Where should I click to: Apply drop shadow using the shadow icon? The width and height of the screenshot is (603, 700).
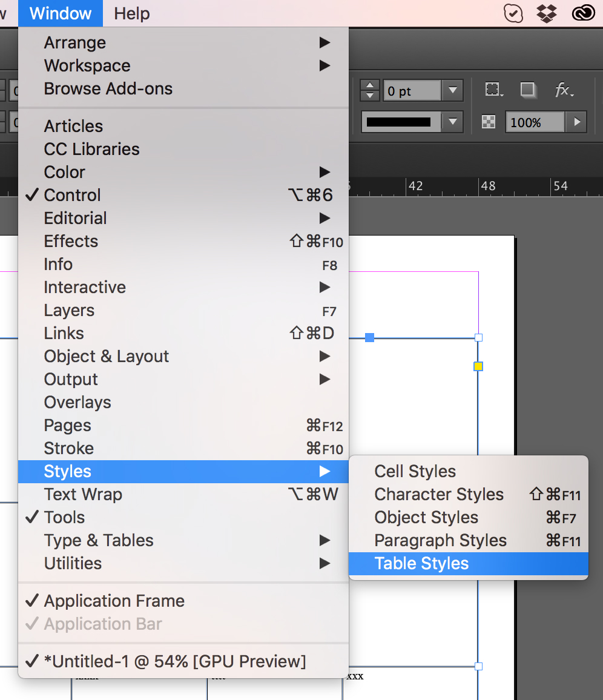point(529,91)
